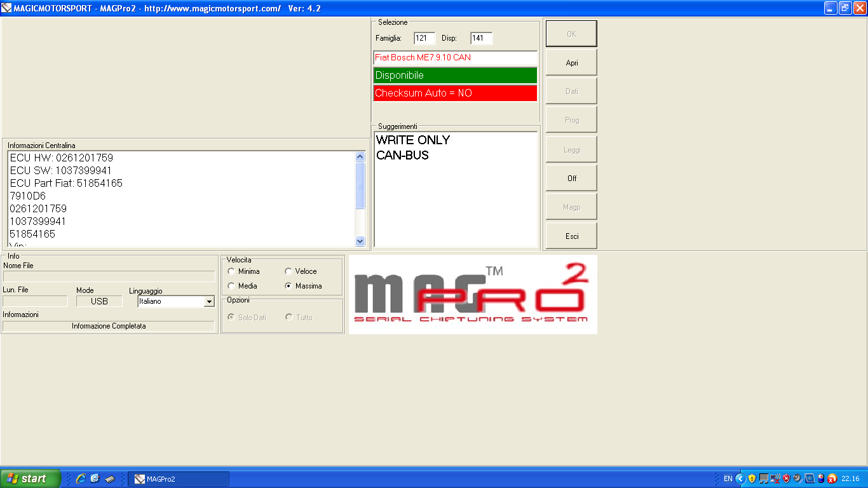Launch Internet Explorer from quick launch
The height and width of the screenshot is (488, 868).
pos(81,479)
